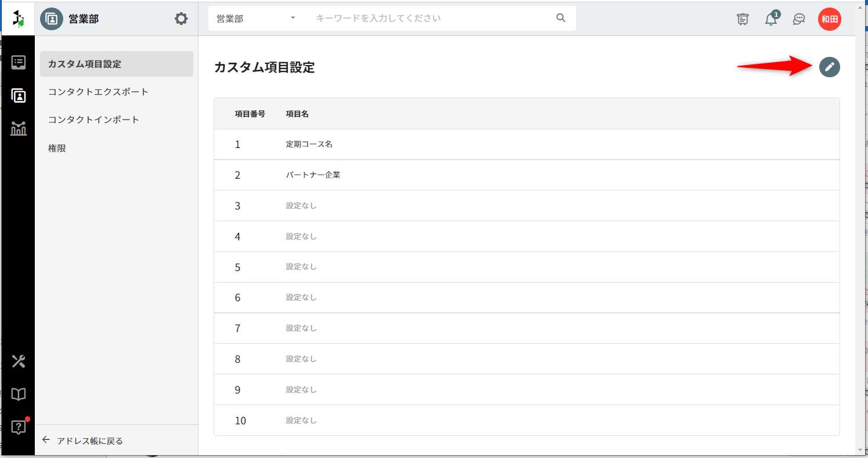Image resolution: width=868 pixels, height=458 pixels.
Task: Click the presentation board icon in header
Action: pyautogui.click(x=742, y=19)
